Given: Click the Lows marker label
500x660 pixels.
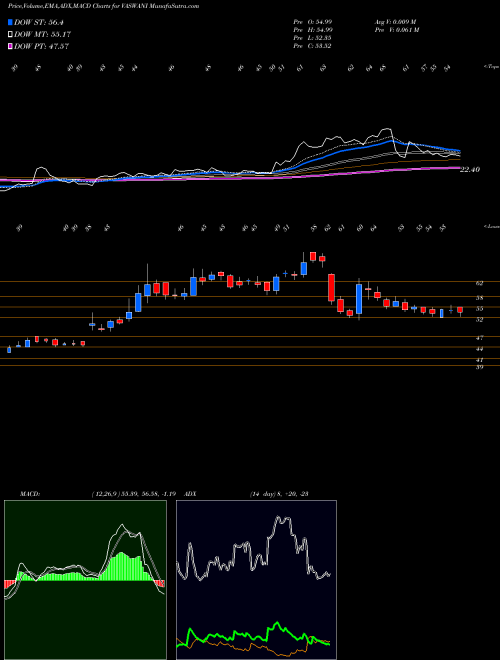Looking at the screenshot, I should pos(491,226).
